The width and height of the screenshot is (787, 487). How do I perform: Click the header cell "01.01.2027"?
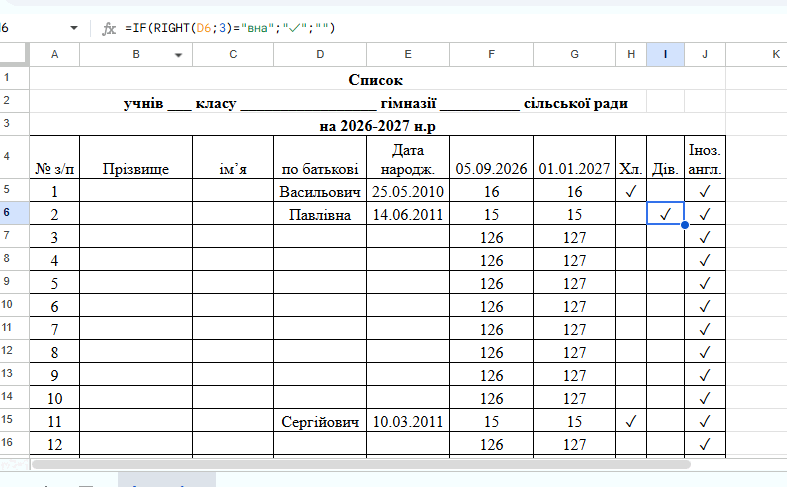point(575,157)
